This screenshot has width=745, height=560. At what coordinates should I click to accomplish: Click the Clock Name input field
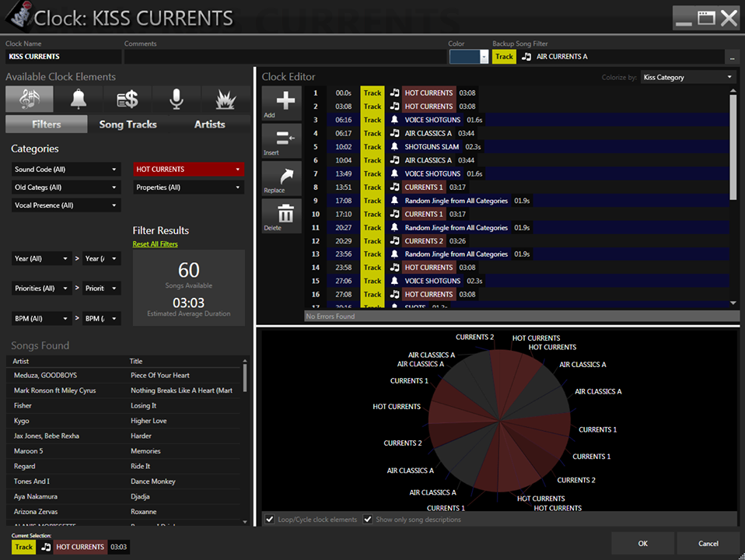64,57
